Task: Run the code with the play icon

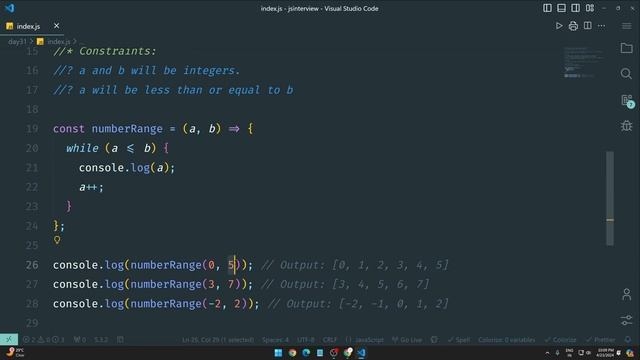Action: click(559, 26)
